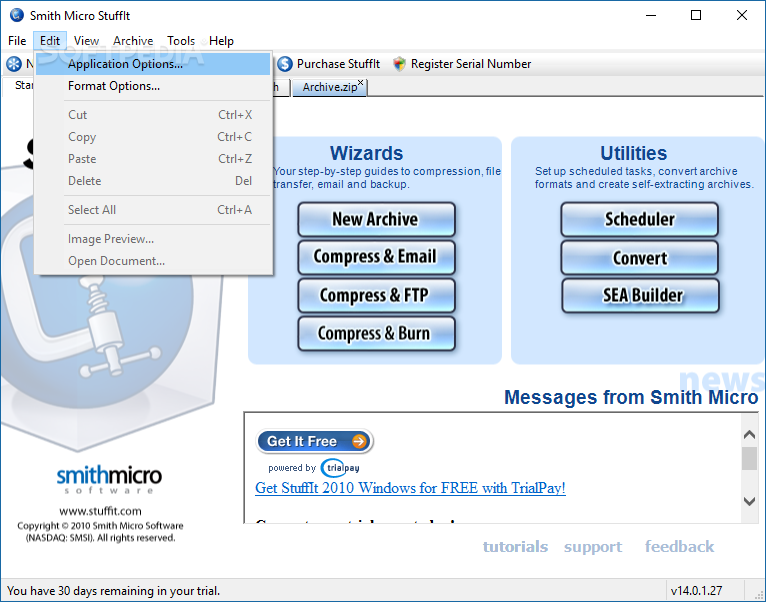Select Copy in the Edit menu
Screen dimensions: 766x602
point(153,137)
